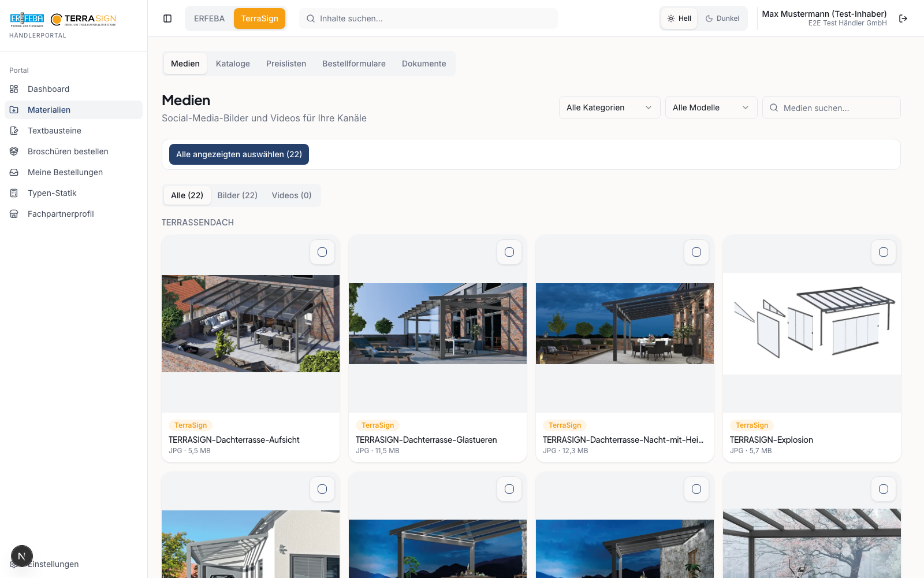Image resolution: width=924 pixels, height=578 pixels.
Task: Click the Materialien folder icon
Action: tap(14, 110)
